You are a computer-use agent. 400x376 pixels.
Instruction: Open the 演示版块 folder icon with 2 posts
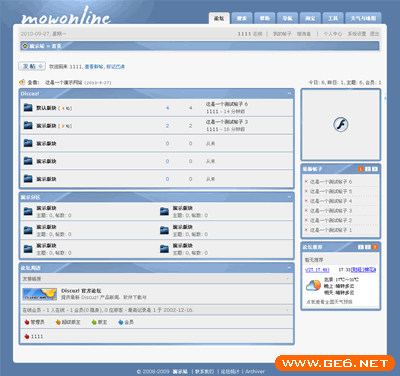pos(28,125)
